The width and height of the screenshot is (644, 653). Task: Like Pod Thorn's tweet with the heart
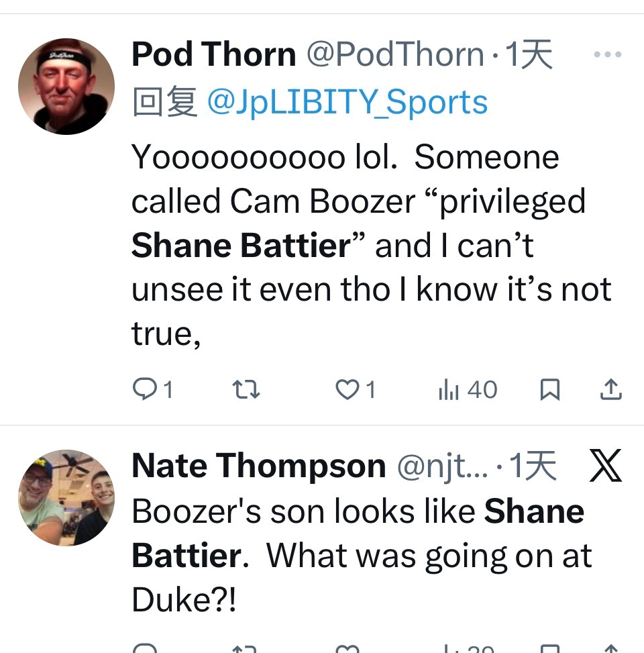click(347, 390)
